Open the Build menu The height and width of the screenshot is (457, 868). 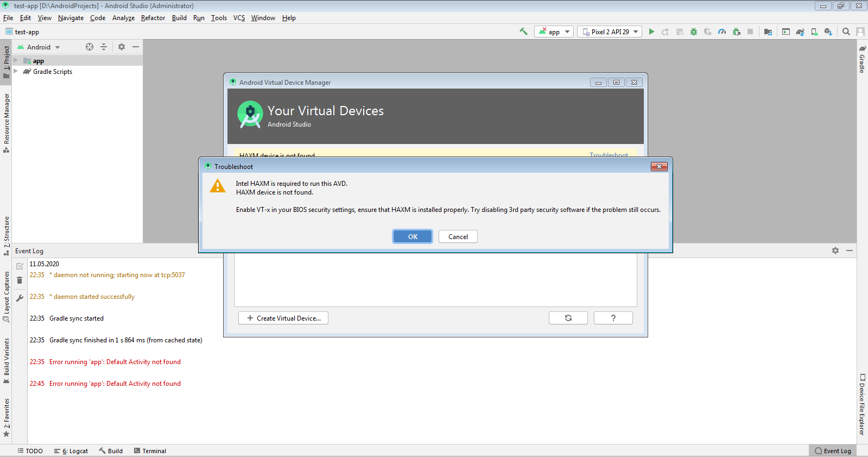point(179,18)
